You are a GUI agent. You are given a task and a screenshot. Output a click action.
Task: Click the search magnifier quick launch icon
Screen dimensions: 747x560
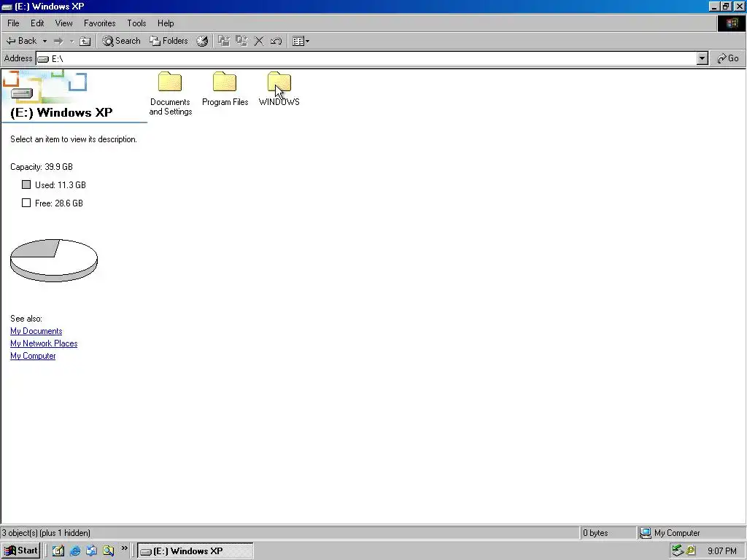[108, 551]
